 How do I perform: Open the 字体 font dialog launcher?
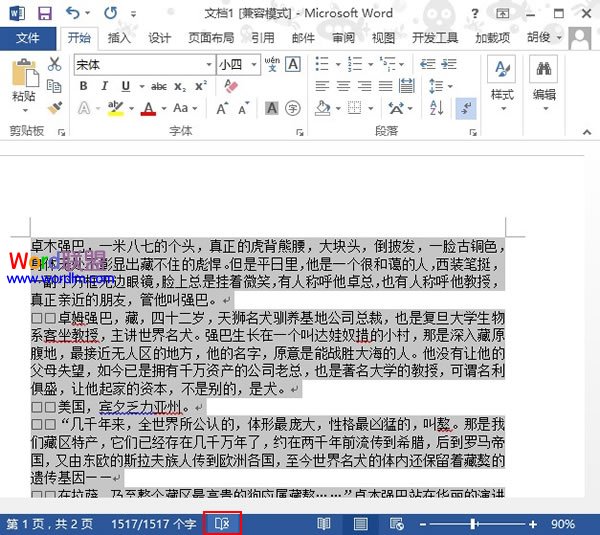coord(300,132)
